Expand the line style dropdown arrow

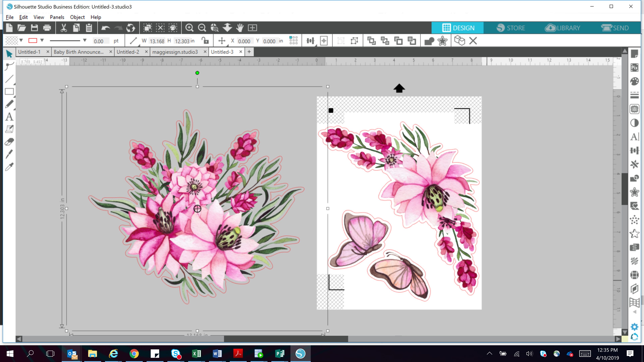(85, 40)
